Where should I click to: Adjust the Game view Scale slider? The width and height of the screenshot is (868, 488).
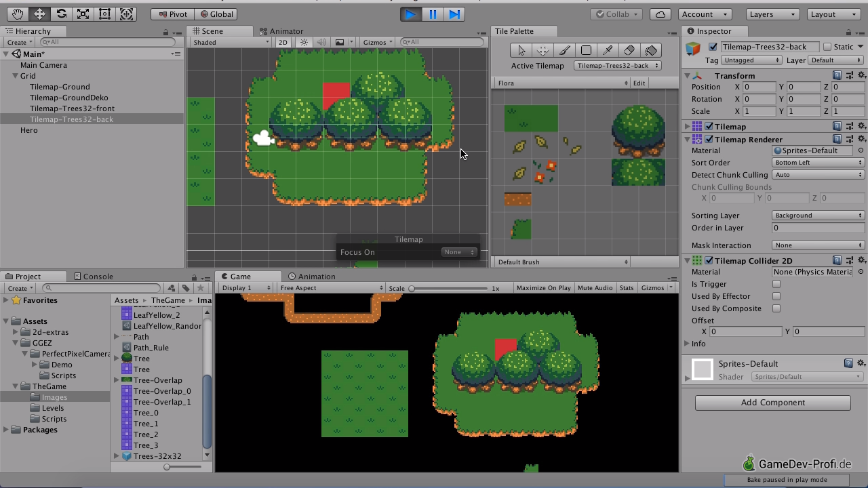[x=412, y=289]
